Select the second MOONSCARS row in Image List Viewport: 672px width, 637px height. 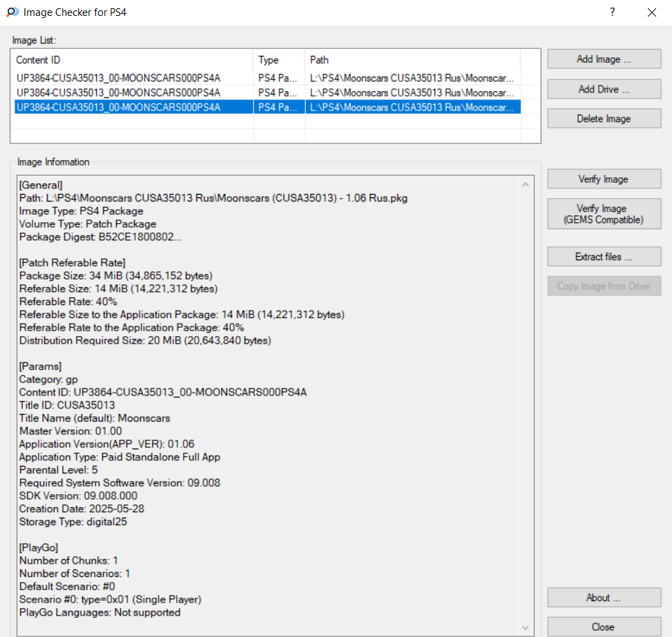pyautogui.click(x=267, y=92)
